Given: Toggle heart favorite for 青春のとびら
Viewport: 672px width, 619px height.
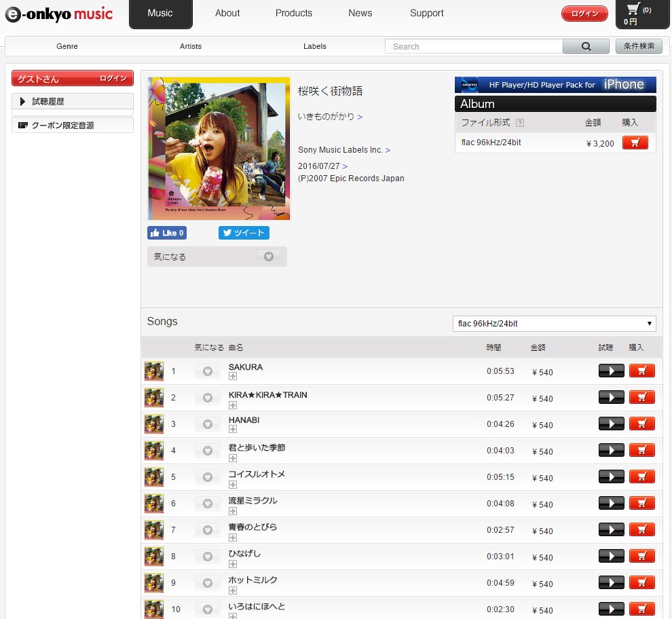Looking at the screenshot, I should [x=208, y=530].
